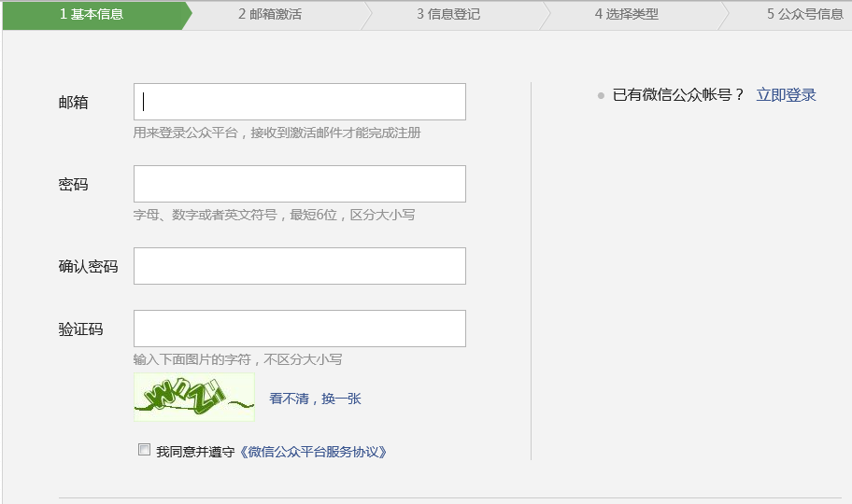Image resolution: width=852 pixels, height=504 pixels.
Task: Switch to step 3 信息登记
Action: tap(448, 14)
